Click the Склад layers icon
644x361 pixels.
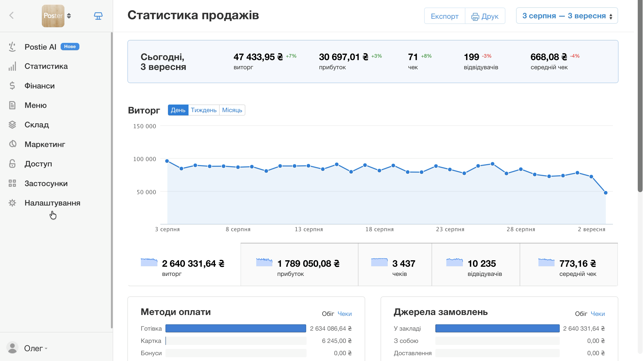pos(12,125)
